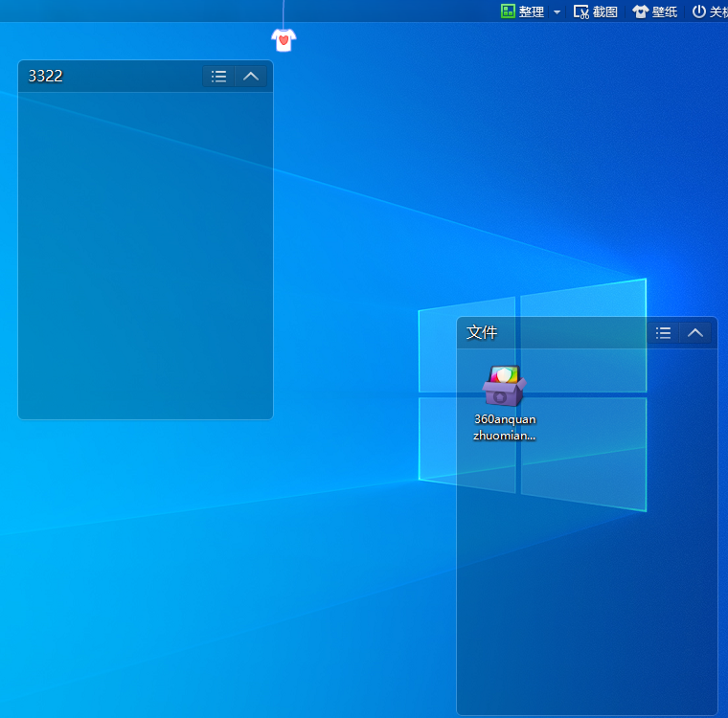Open the list menu of 3322 panel

218,77
